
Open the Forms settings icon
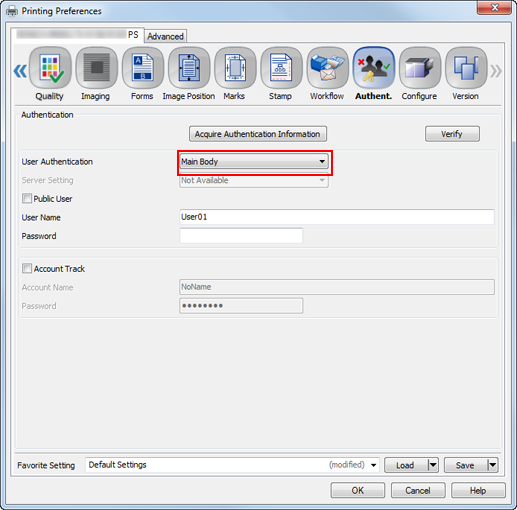[143, 68]
